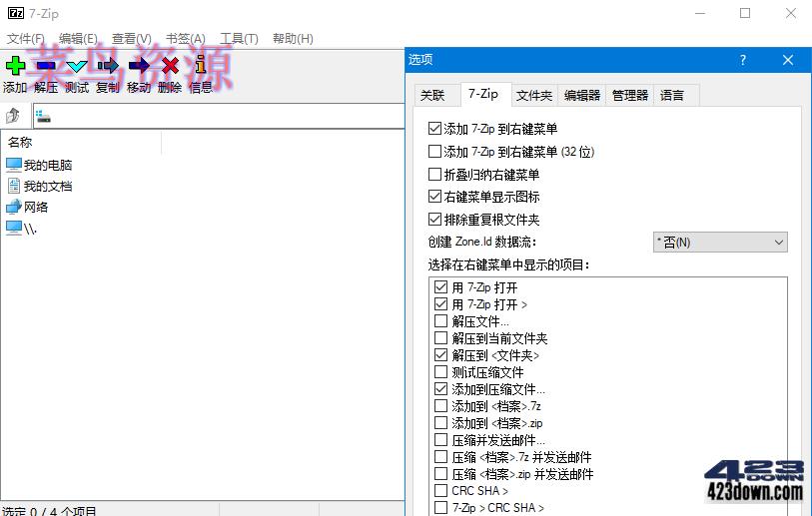The height and width of the screenshot is (516, 812).
Task: Check 压缩并发送邮件... item
Action: [440, 440]
